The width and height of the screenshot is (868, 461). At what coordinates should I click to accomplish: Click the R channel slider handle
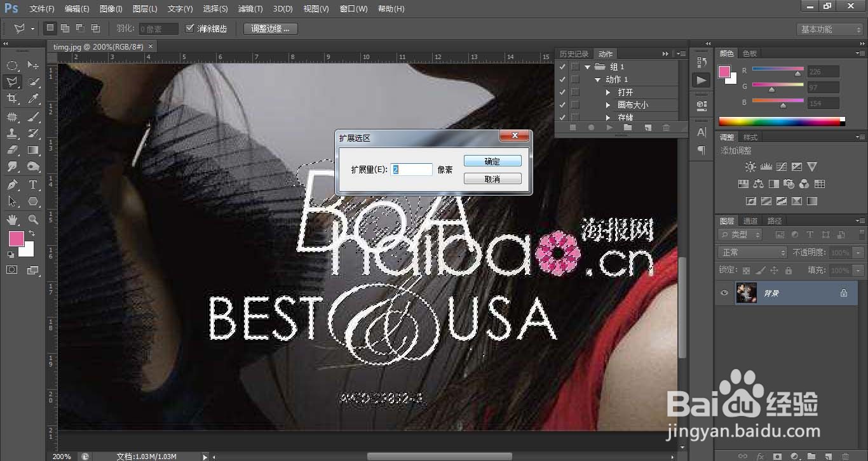coord(797,74)
